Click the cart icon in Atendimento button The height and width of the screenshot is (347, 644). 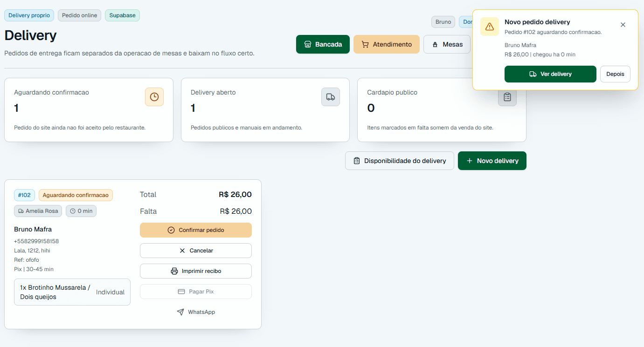pos(365,44)
